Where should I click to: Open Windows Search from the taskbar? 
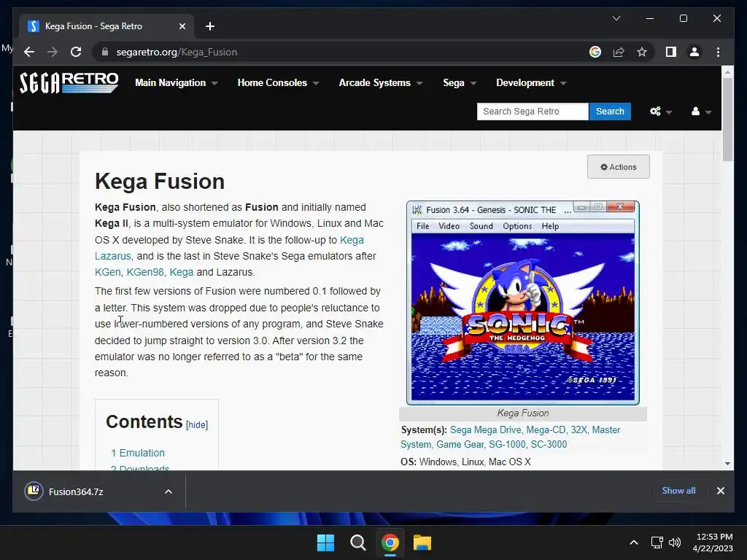click(x=357, y=542)
